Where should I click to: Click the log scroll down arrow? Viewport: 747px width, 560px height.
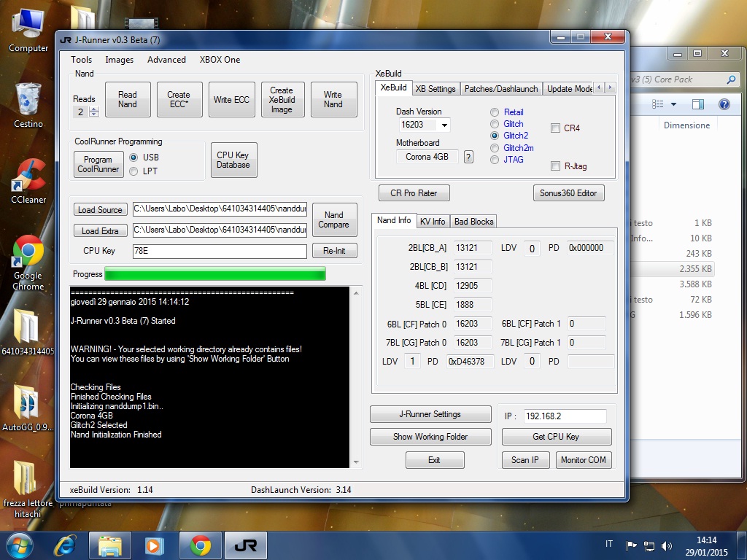356,462
